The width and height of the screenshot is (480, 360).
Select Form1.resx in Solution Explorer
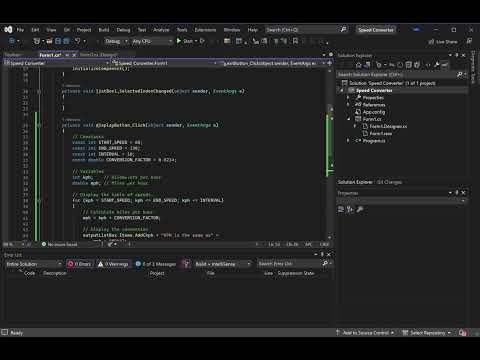click(x=381, y=133)
